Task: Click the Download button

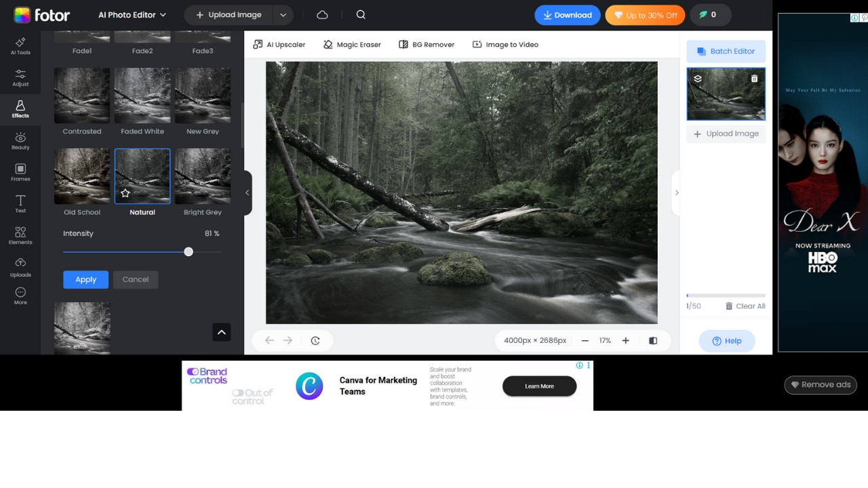Action: (568, 15)
